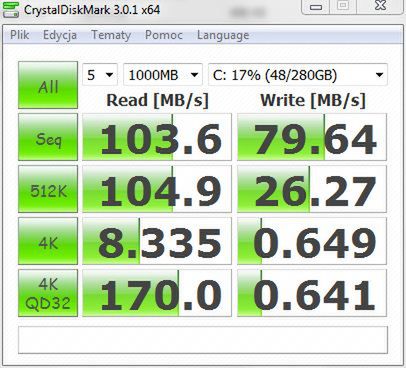Image resolution: width=406 pixels, height=368 pixels.
Task: Click the Write [MB/s] column header
Action: click(313, 100)
